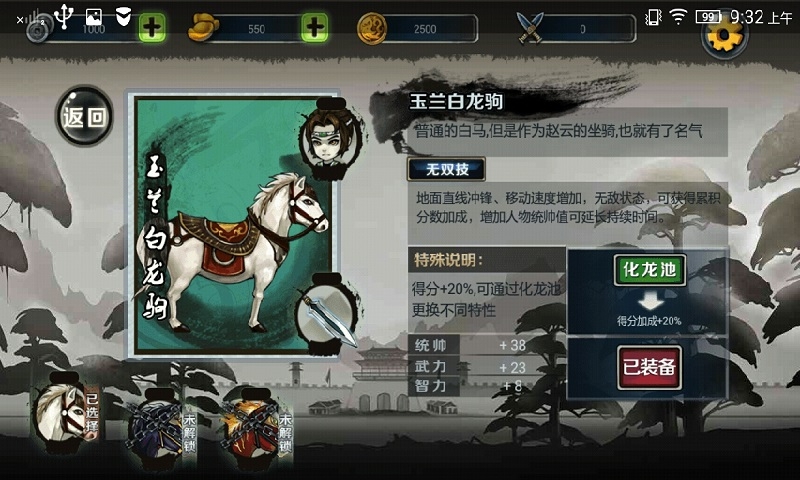Tap the Wi-Fi status icon
The height and width of the screenshot is (480, 800).
coord(678,17)
